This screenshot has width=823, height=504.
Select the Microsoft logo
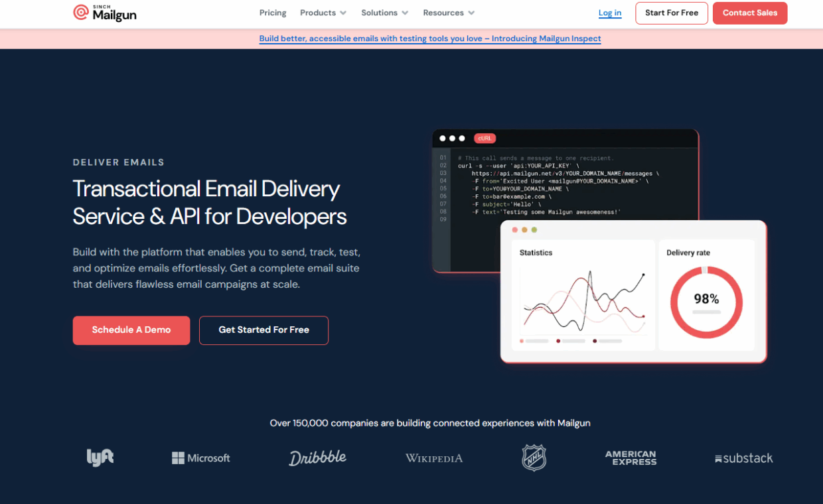(x=201, y=458)
